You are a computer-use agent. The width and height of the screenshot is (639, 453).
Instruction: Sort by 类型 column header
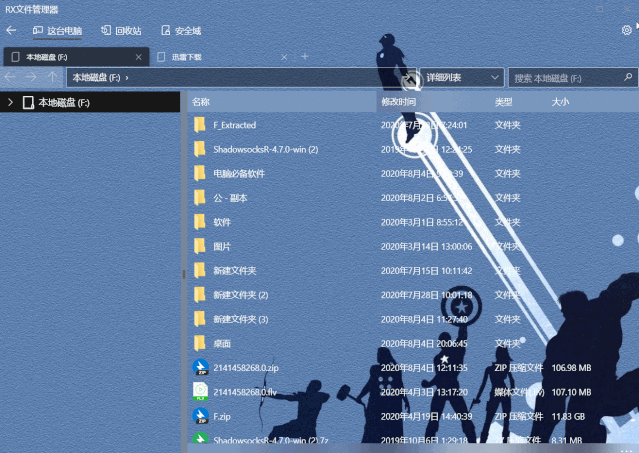click(x=503, y=102)
